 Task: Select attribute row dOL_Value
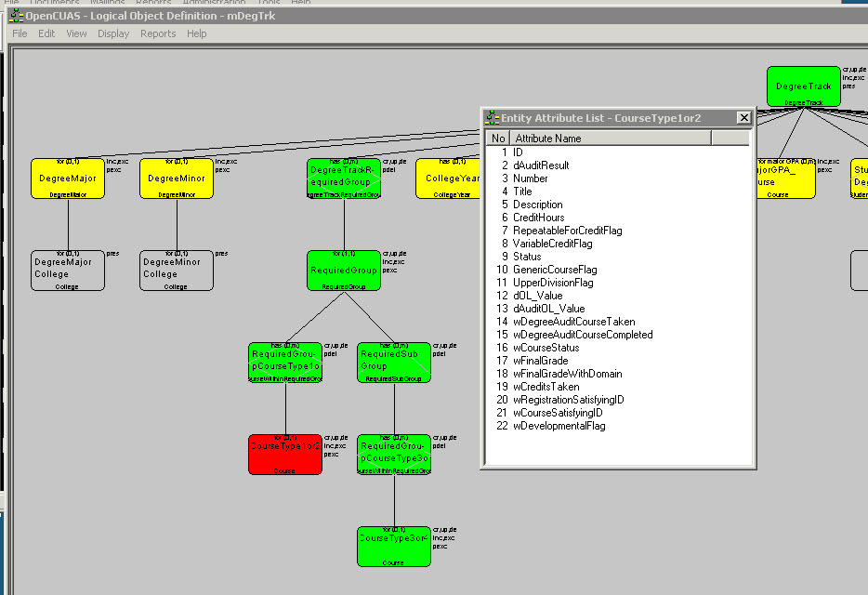tap(618, 296)
